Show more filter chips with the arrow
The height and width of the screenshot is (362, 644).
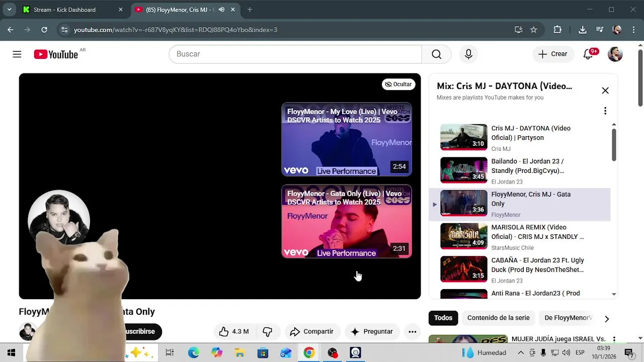click(607, 319)
